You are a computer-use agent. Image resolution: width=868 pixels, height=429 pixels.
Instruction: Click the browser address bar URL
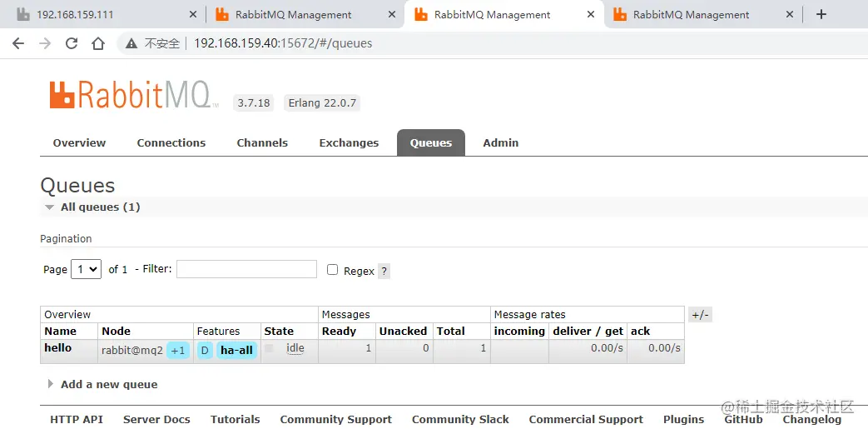[x=283, y=43]
